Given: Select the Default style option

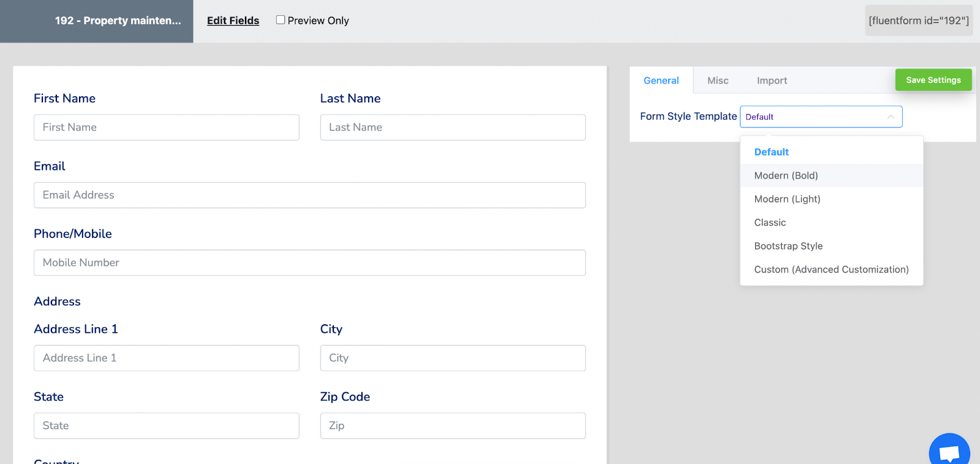Looking at the screenshot, I should pos(771,152).
